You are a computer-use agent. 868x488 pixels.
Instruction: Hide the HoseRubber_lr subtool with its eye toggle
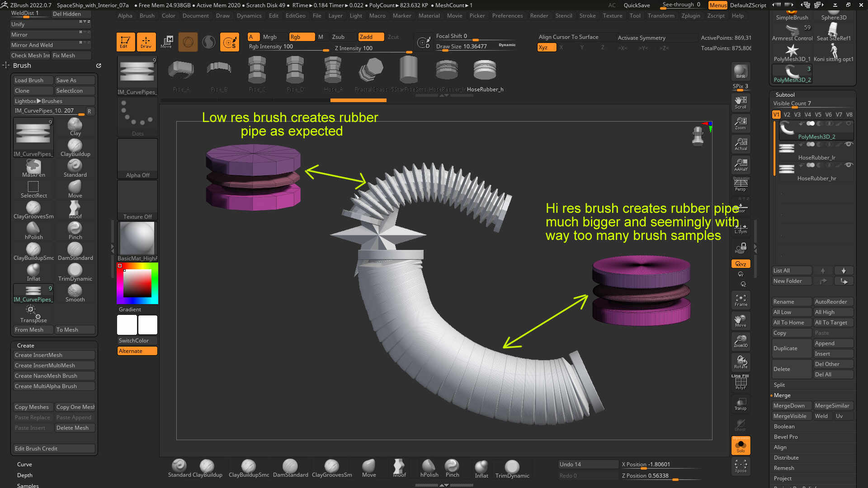pyautogui.click(x=849, y=145)
